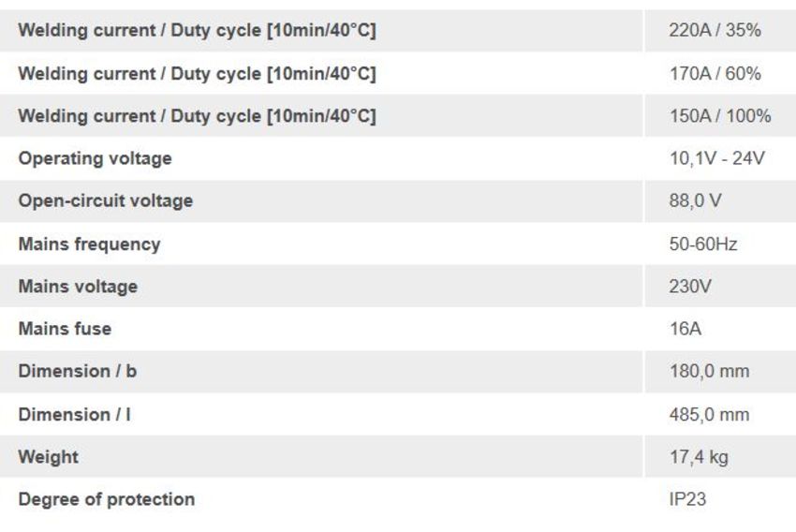Click the Open-circuit voltage row label
Viewport: 796px width, 532px height.
[x=106, y=200]
